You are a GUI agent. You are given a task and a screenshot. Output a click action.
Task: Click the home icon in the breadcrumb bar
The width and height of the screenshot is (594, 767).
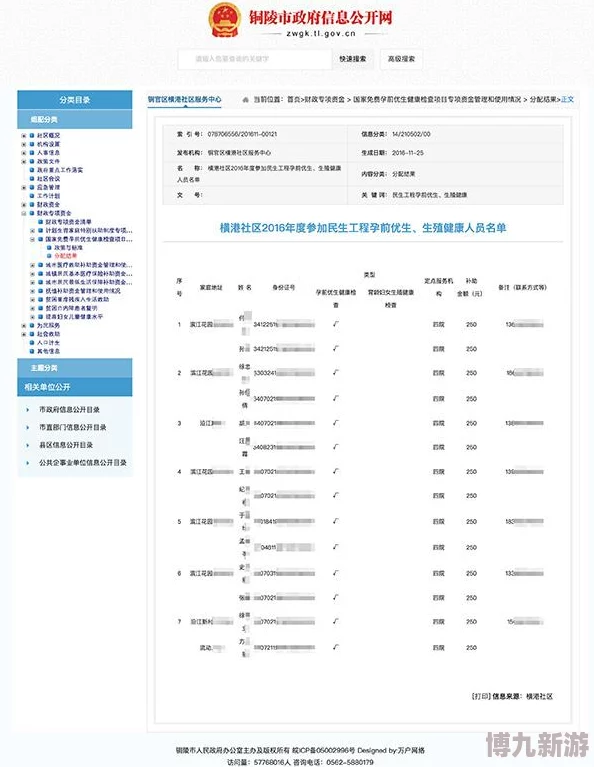(x=246, y=99)
